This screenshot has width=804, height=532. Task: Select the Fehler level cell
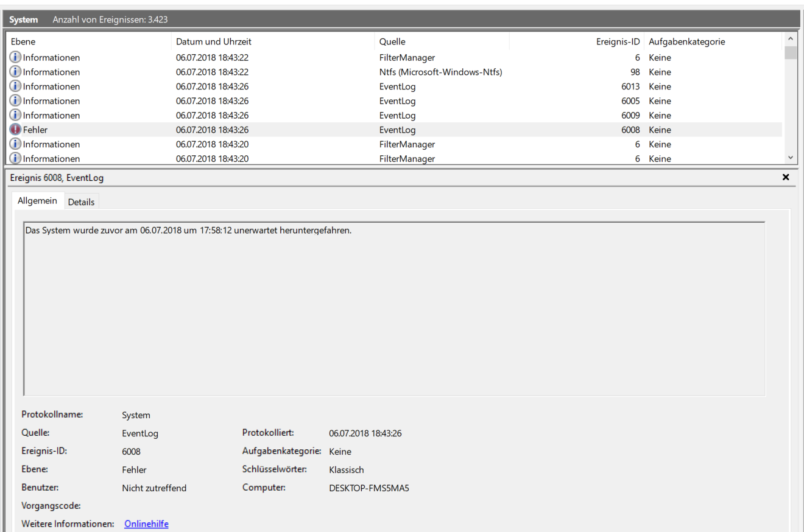tap(35, 130)
